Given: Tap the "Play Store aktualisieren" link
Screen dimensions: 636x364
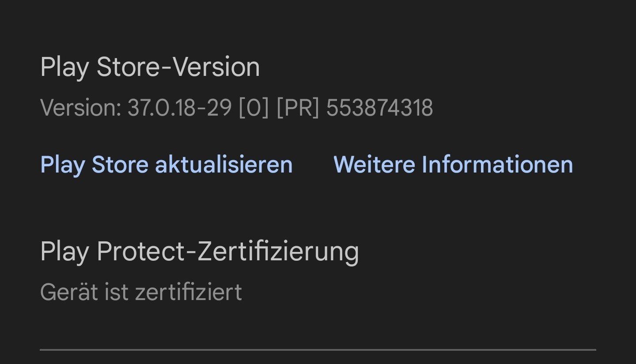Looking at the screenshot, I should click(x=166, y=165).
